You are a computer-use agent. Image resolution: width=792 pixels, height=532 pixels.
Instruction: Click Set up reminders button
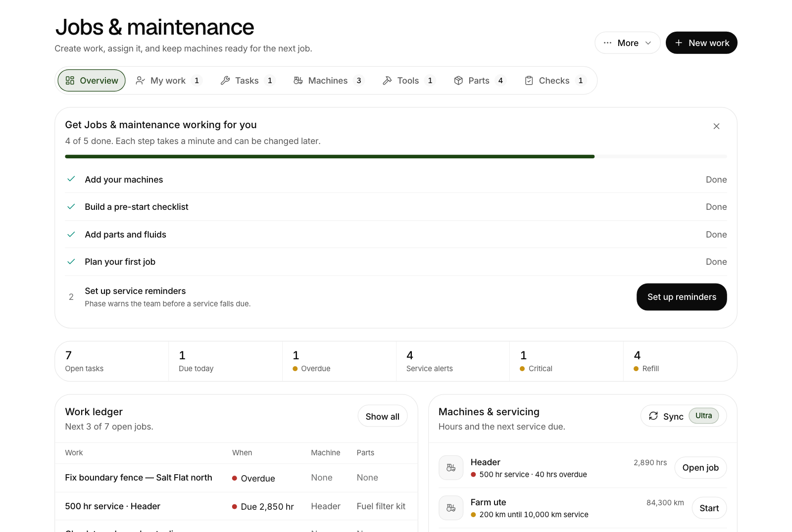coord(682,297)
